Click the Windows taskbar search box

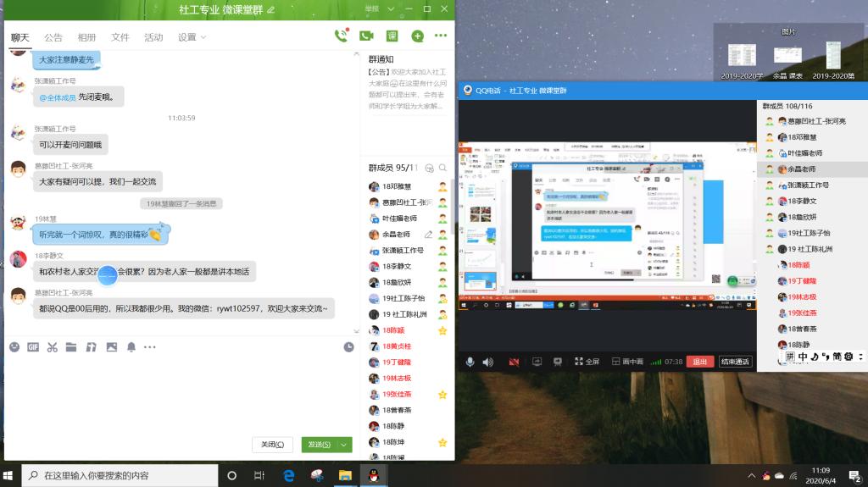click(x=120, y=475)
